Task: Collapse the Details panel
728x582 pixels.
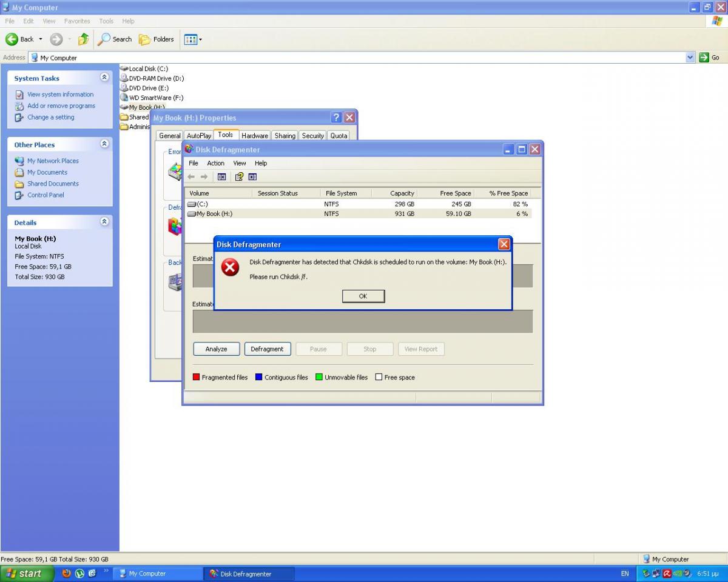Action: pyautogui.click(x=104, y=222)
